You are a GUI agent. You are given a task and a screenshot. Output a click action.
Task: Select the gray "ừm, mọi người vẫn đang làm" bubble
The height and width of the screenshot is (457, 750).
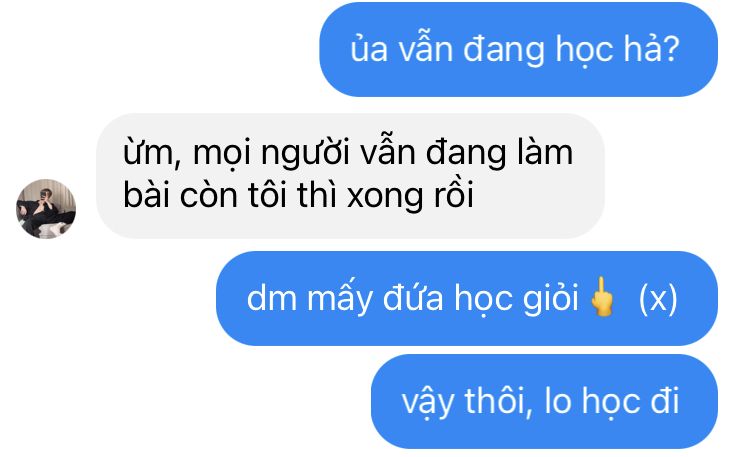pos(350,176)
